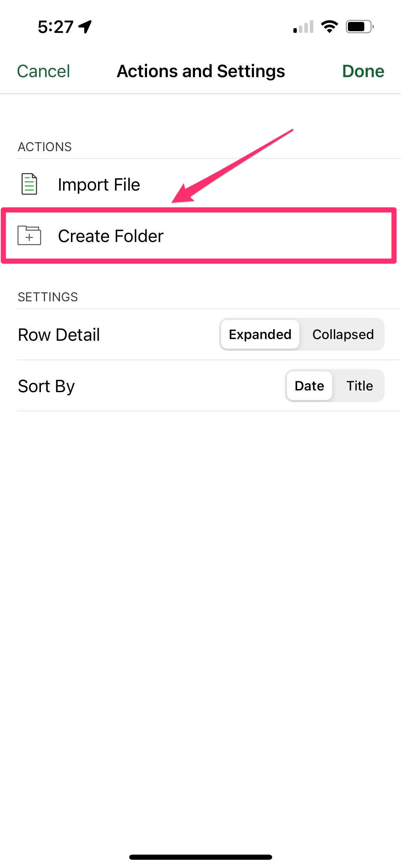Sort the list by Title
Image resolution: width=401 pixels, height=868 pixels.
[360, 386]
